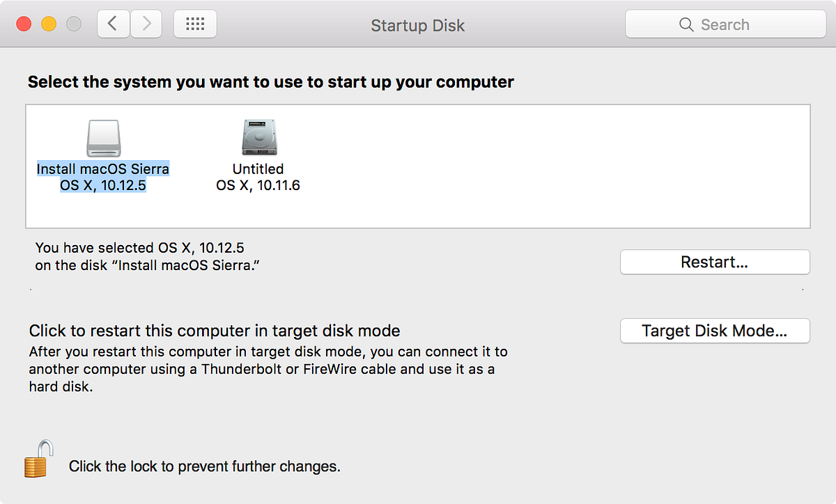836x504 pixels.
Task: Click the Startup Disk title text
Action: (417, 25)
